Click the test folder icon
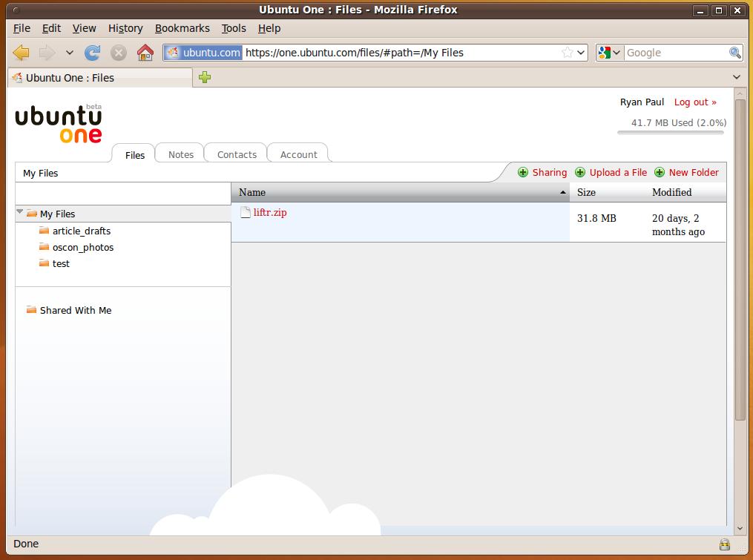753x560 pixels. pos(45,263)
